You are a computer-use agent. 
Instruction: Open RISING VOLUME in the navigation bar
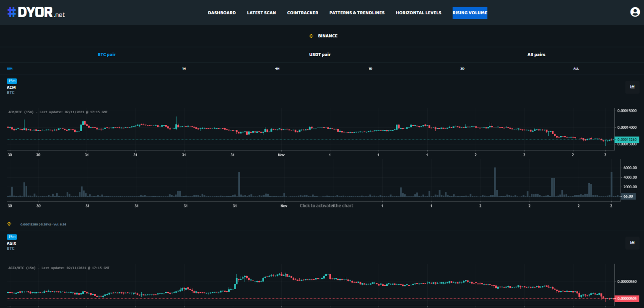pos(470,13)
